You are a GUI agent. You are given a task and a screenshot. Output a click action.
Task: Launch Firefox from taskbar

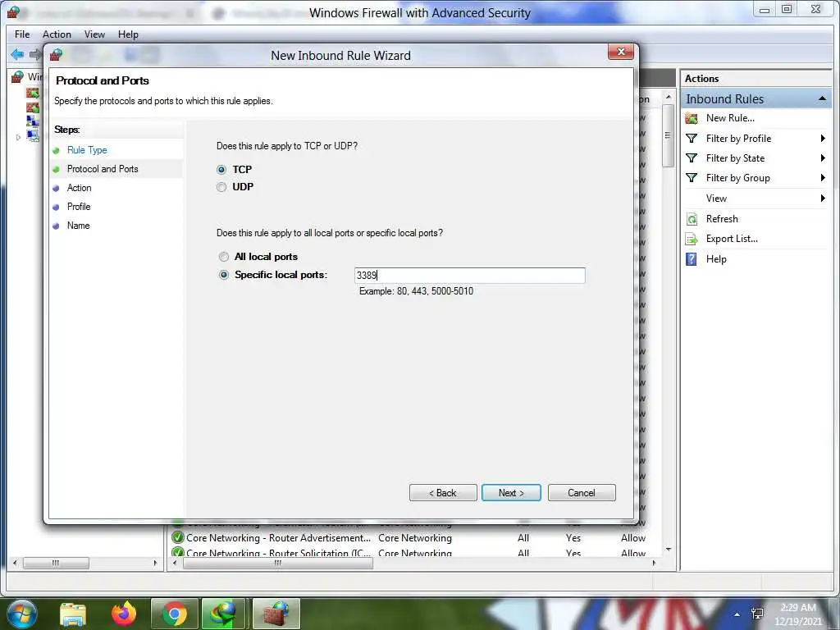(x=124, y=614)
